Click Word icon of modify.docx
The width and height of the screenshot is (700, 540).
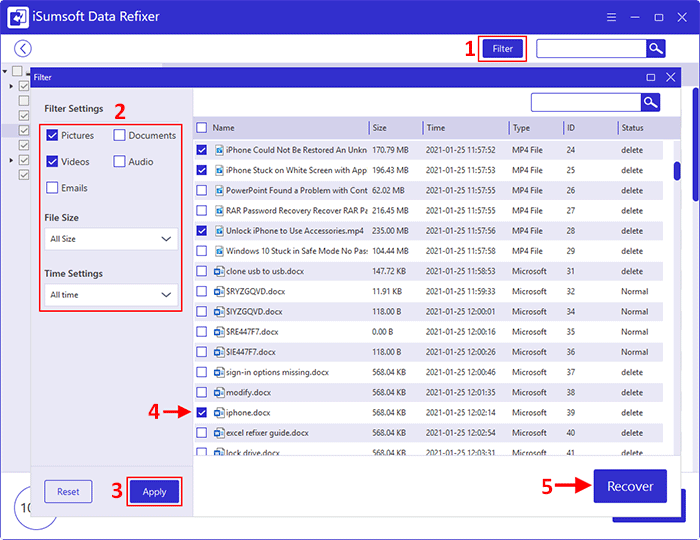tap(219, 393)
